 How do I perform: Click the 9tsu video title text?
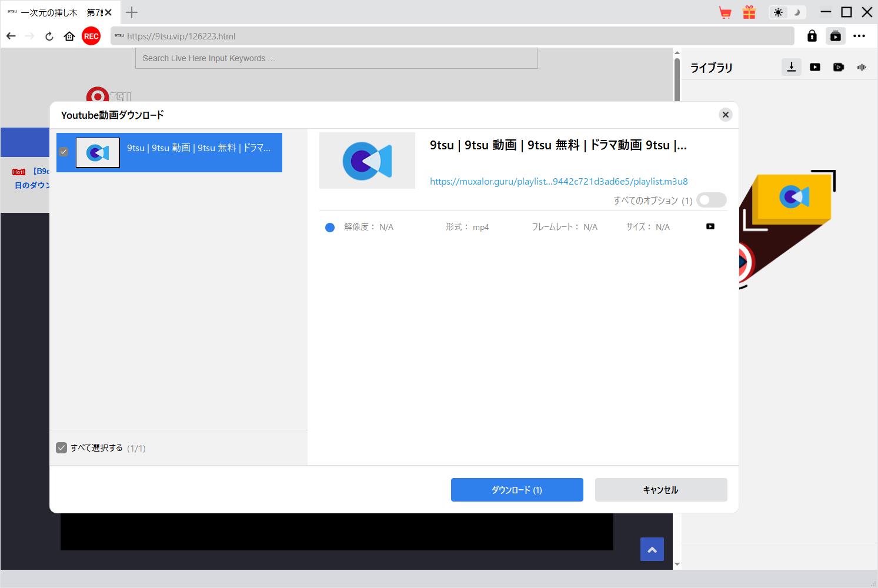(558, 145)
